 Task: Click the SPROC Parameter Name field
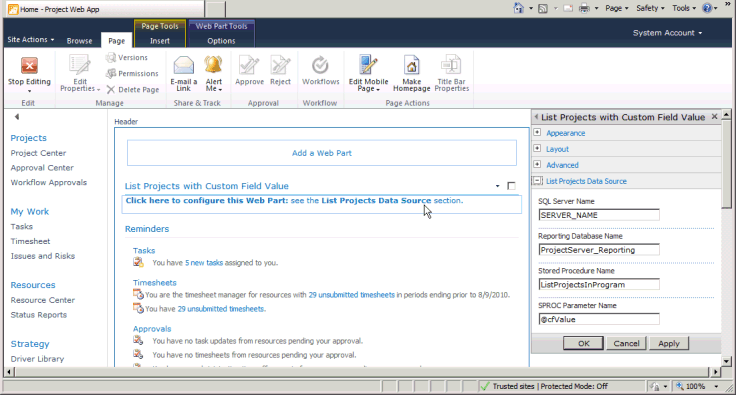[x=599, y=319]
